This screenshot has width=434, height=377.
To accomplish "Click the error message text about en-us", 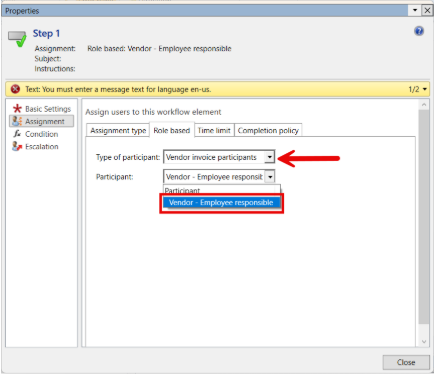I will (118, 89).
